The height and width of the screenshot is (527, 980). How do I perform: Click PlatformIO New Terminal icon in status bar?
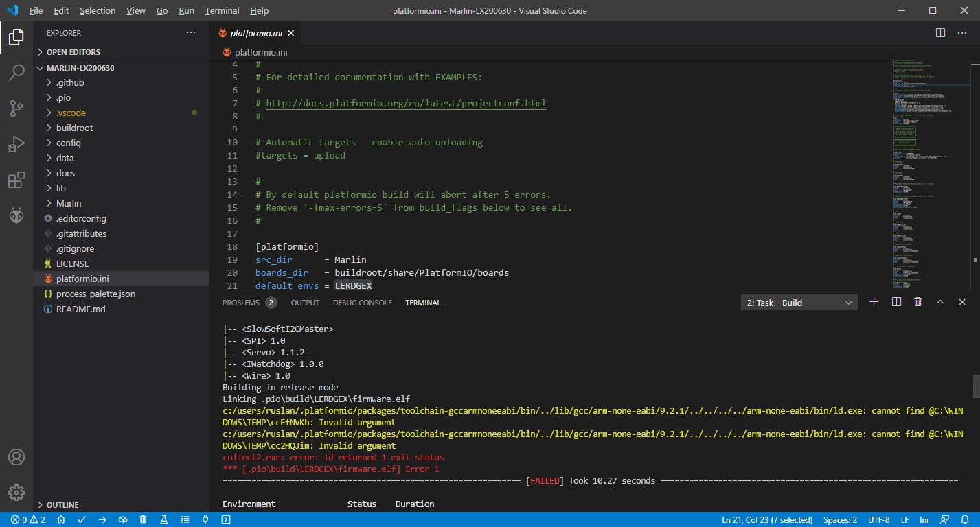226,520
